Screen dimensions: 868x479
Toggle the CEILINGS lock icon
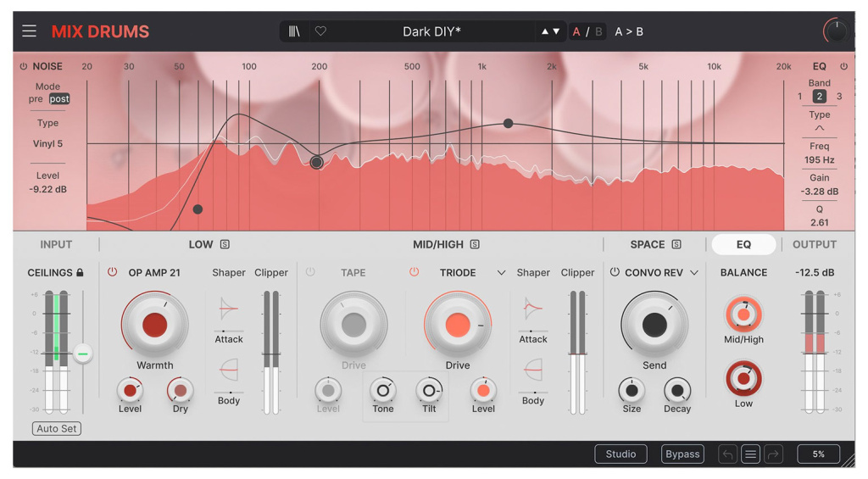point(80,272)
